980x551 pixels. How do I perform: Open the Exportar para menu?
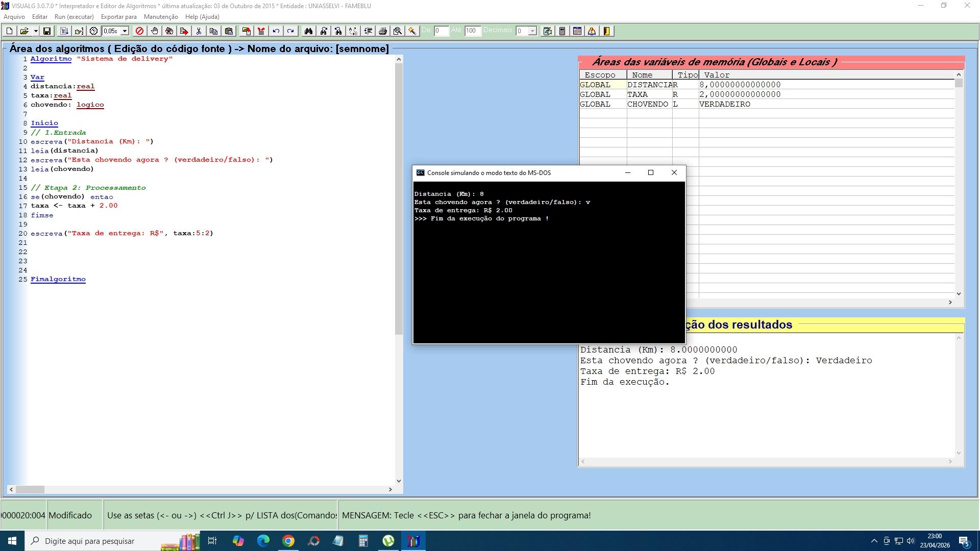118,17
